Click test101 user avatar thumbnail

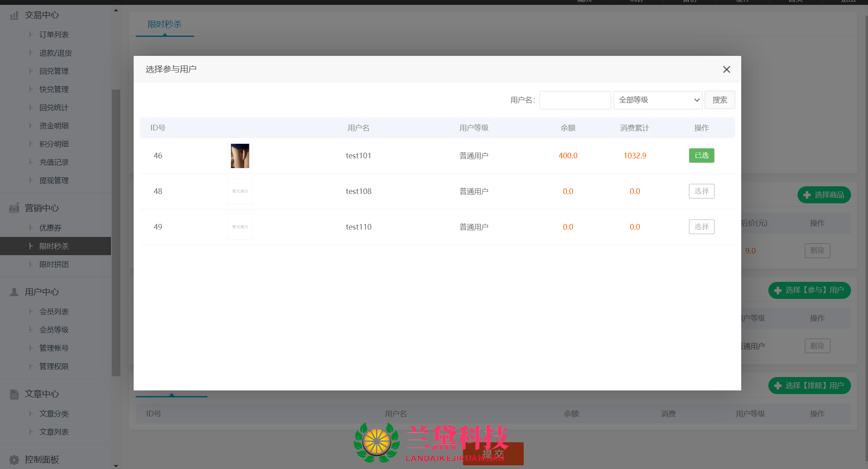click(x=240, y=156)
